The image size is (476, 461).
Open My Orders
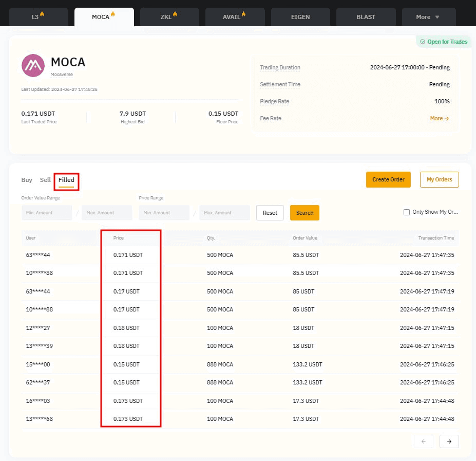click(439, 179)
